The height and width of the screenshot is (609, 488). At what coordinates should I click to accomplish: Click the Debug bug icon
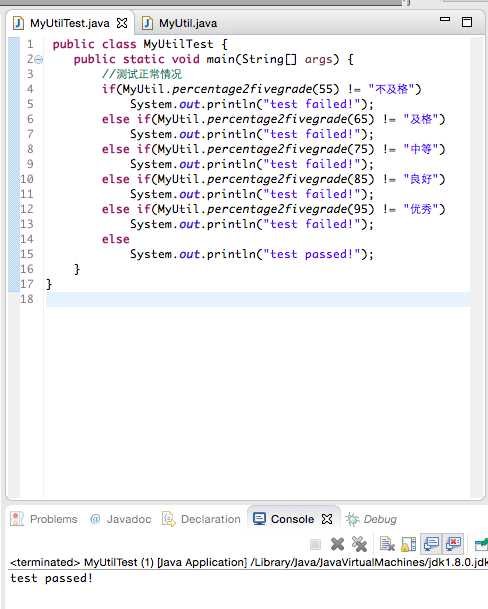pos(352,519)
